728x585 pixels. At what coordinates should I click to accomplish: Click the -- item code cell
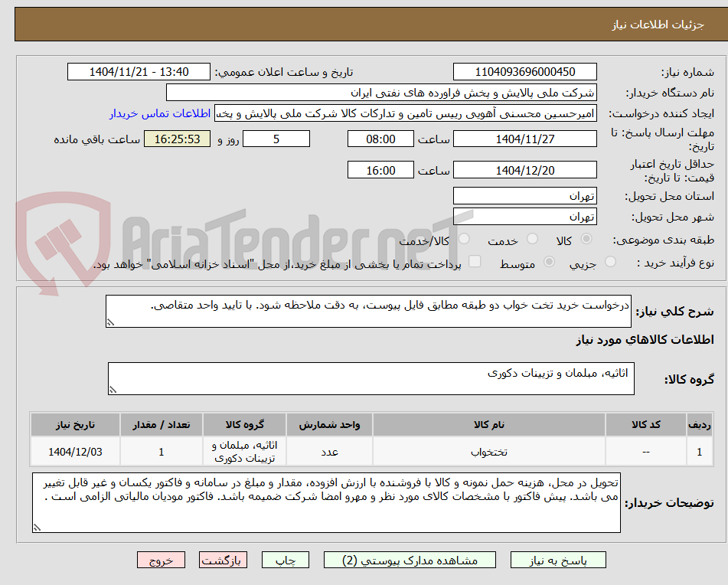[646, 452]
